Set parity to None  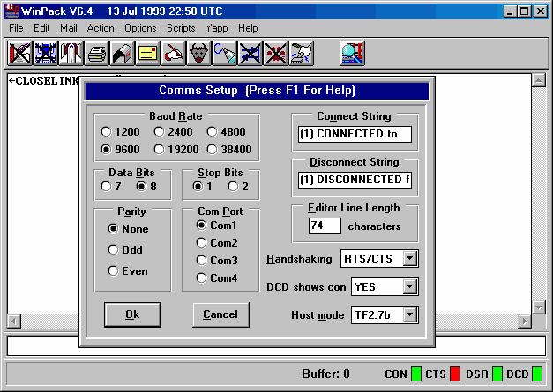(113, 228)
